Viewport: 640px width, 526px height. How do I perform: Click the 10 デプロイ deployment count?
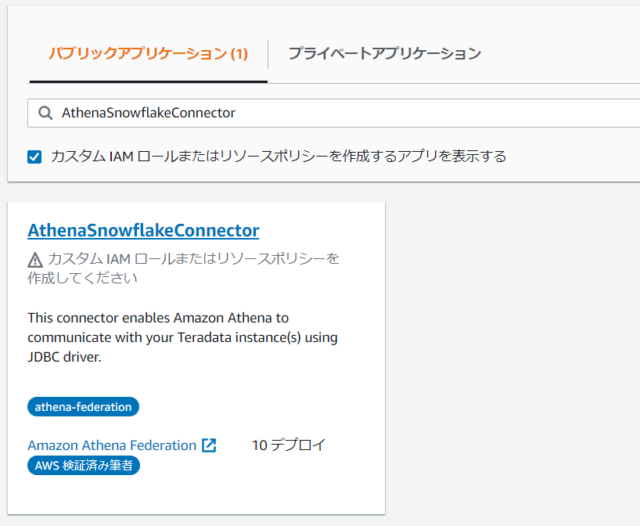point(289,445)
